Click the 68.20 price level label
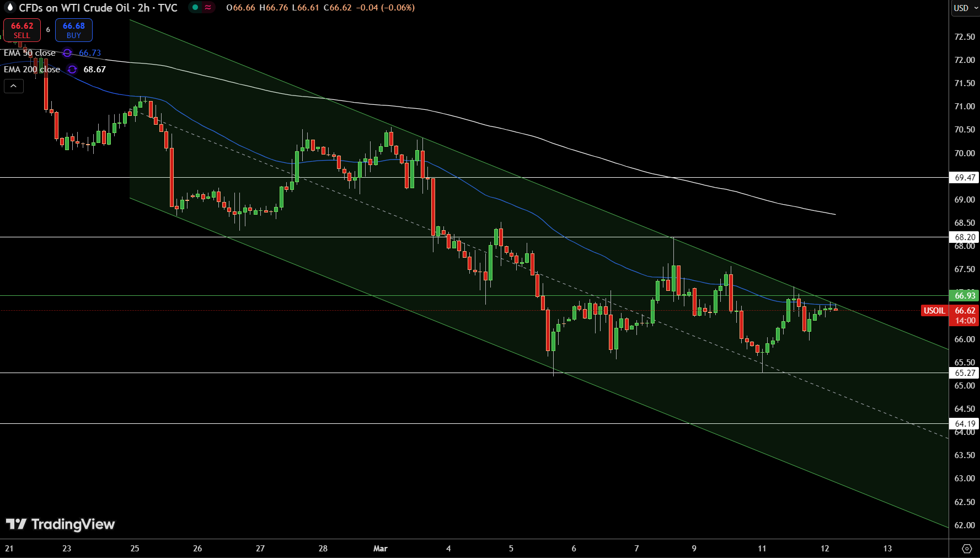 tap(965, 237)
